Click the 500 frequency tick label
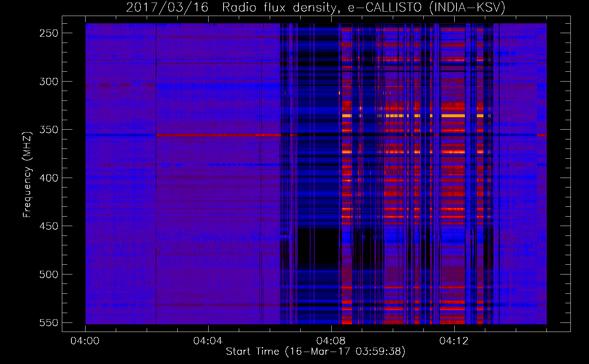 click(x=49, y=274)
